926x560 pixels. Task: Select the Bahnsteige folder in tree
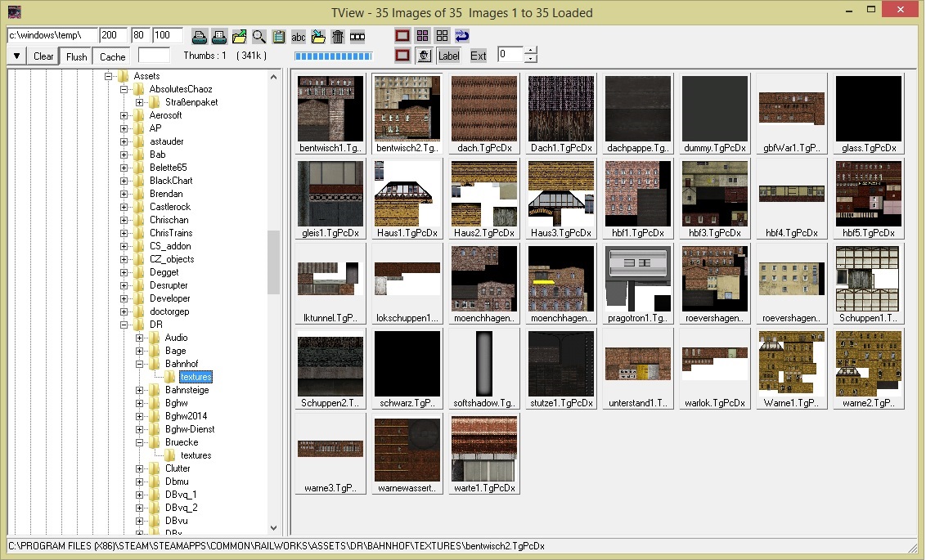187,390
